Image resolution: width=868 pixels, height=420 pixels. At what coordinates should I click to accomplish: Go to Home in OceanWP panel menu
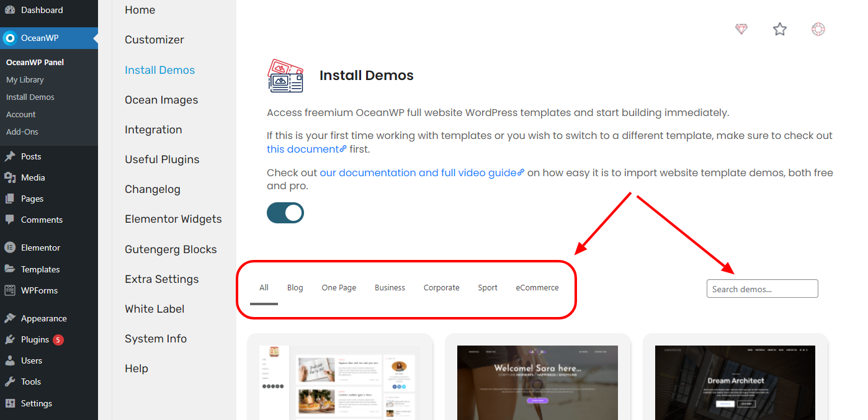(x=140, y=10)
